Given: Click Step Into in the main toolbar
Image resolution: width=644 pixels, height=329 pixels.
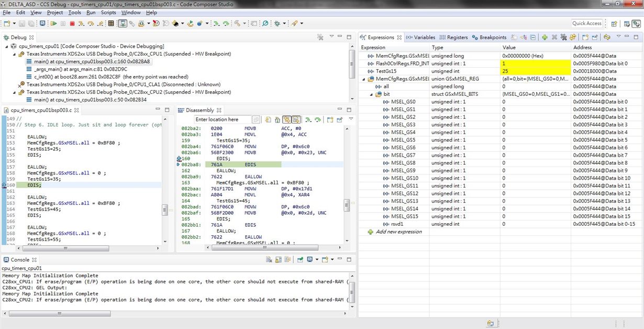Looking at the screenshot, I should pyautogui.click(x=81, y=24).
